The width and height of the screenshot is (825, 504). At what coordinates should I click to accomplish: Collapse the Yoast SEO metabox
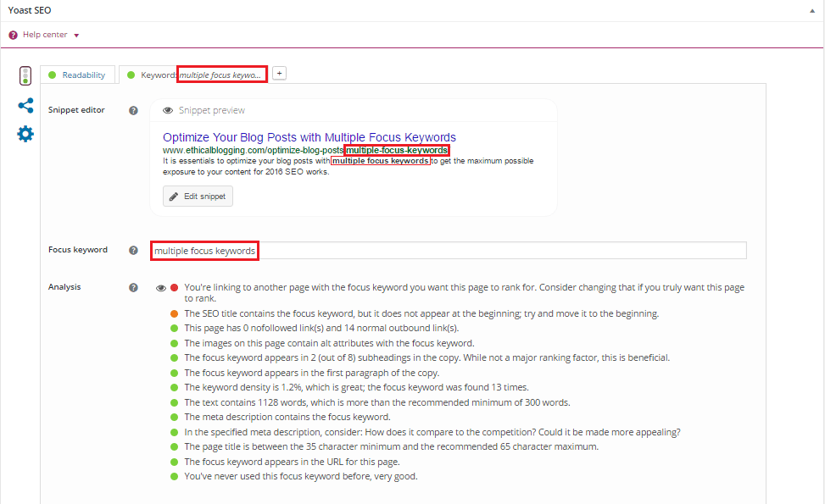812,9
